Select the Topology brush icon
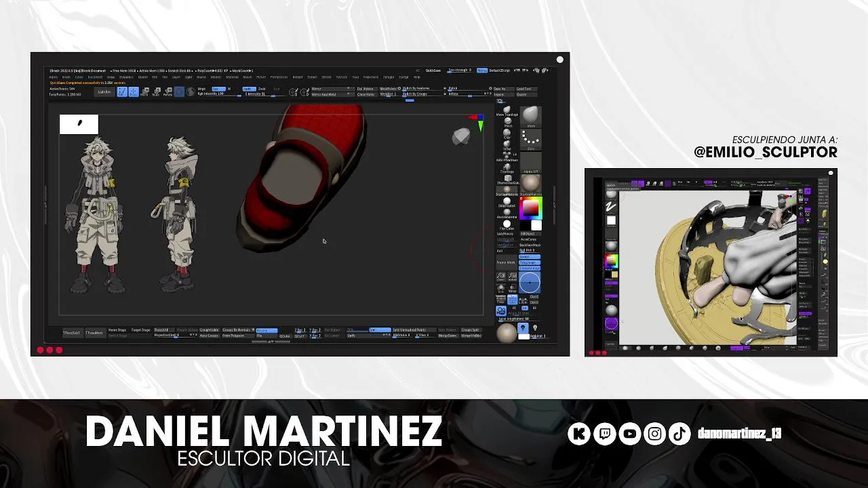 click(x=507, y=167)
